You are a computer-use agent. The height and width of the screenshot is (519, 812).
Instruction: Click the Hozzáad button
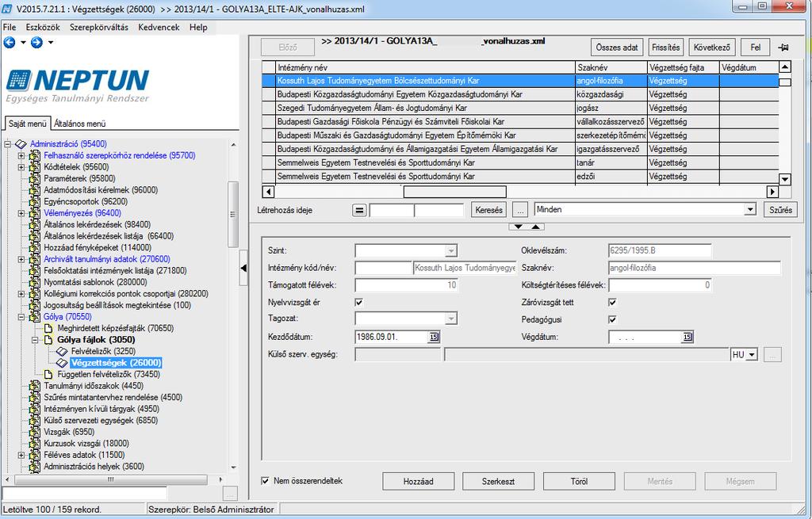419,481
